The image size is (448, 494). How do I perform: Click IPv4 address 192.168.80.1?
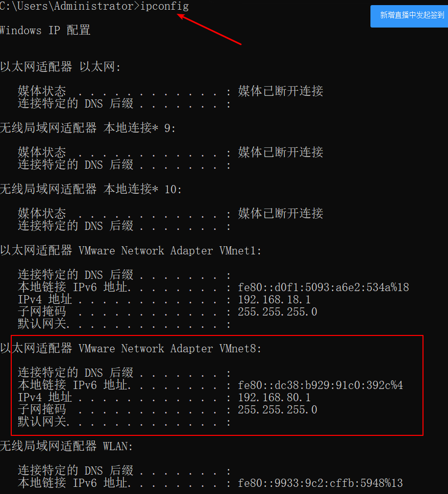pyautogui.click(x=274, y=397)
